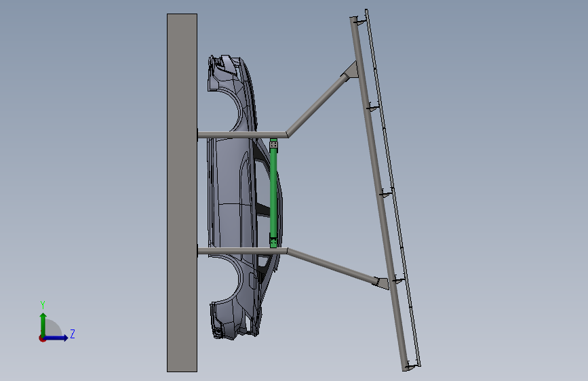Select the lower diagonal strut
Image resolution: width=588 pixels, height=381 pixels.
click(x=332, y=266)
